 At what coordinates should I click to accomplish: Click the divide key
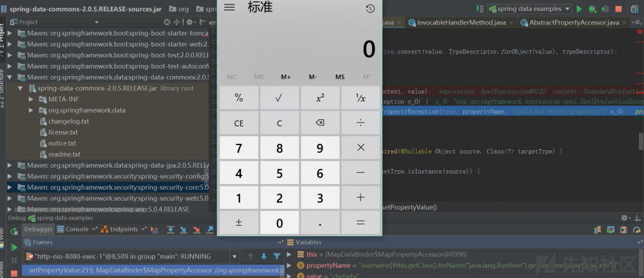click(x=361, y=123)
